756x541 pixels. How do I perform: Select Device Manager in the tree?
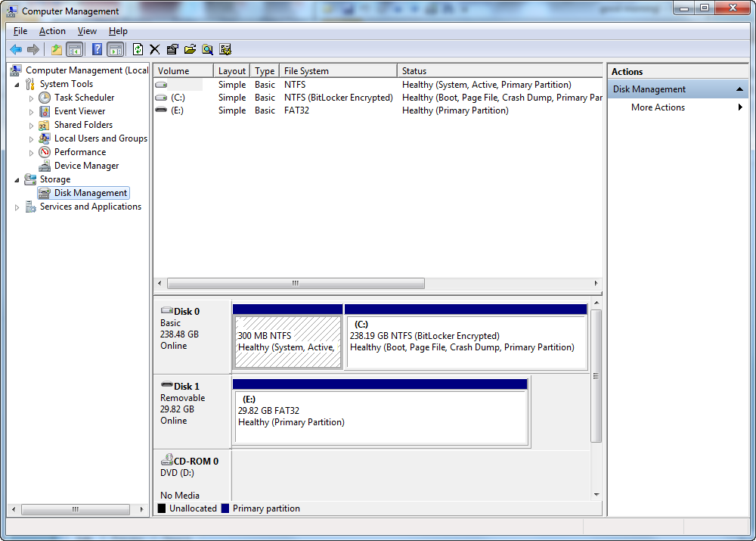pos(86,166)
